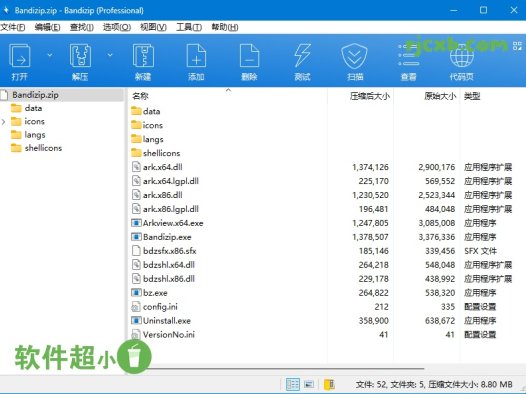The image size is (526, 394).
Task: Open the 工具(T) menu
Action: 189,27
